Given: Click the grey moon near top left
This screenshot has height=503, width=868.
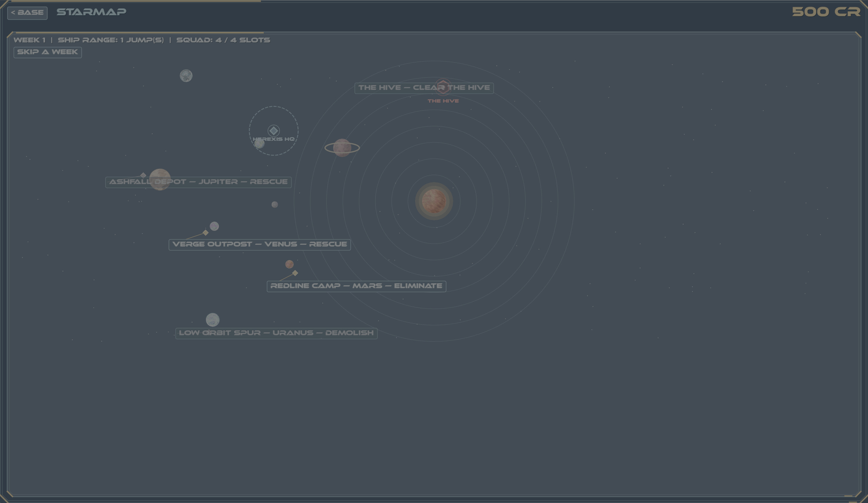Looking at the screenshot, I should tap(186, 76).
